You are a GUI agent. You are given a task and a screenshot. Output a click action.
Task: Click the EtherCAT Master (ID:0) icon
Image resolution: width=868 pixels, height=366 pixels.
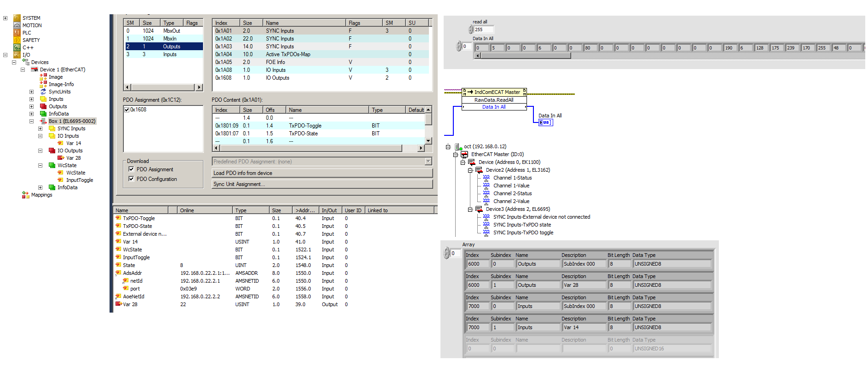pos(464,154)
